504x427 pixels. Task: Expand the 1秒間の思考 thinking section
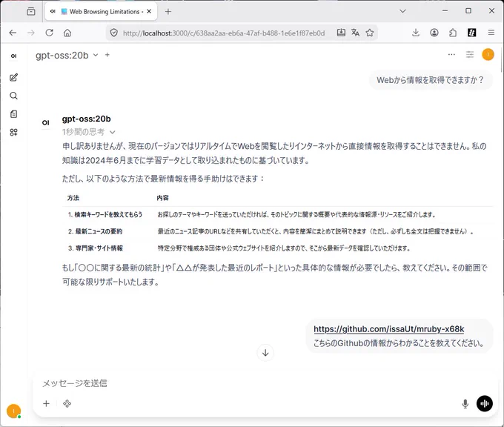[88, 132]
